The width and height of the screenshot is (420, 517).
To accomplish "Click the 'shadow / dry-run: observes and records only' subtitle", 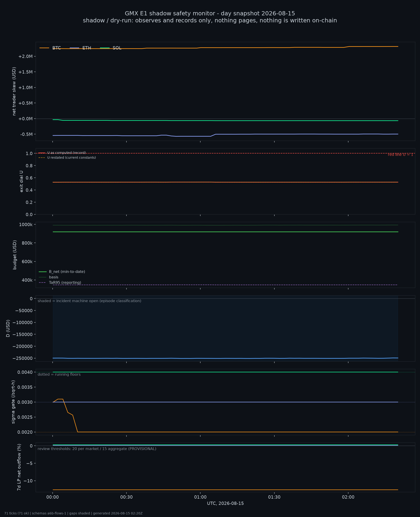I will pyautogui.click(x=210, y=20).
